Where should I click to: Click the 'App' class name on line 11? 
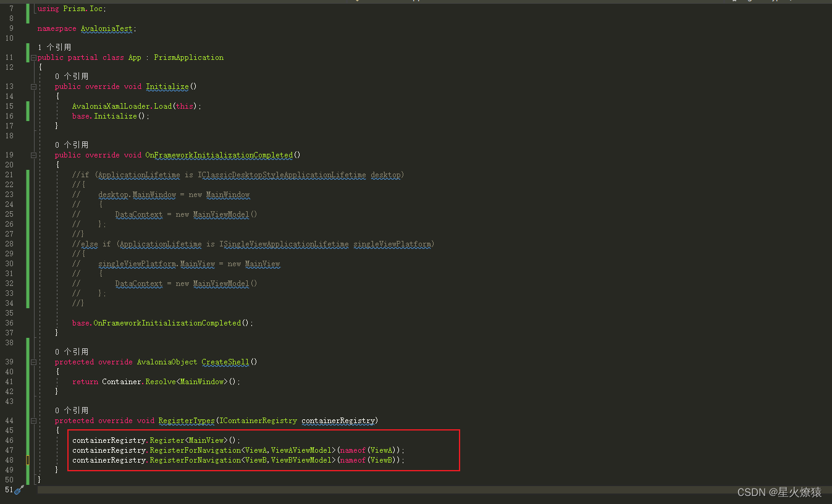(x=135, y=57)
